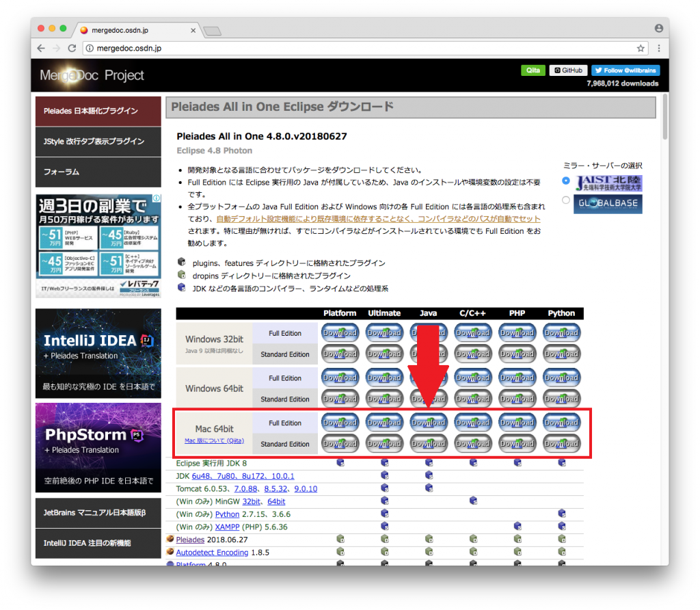Click the green Qiita button
The image size is (700, 610).
tap(533, 70)
